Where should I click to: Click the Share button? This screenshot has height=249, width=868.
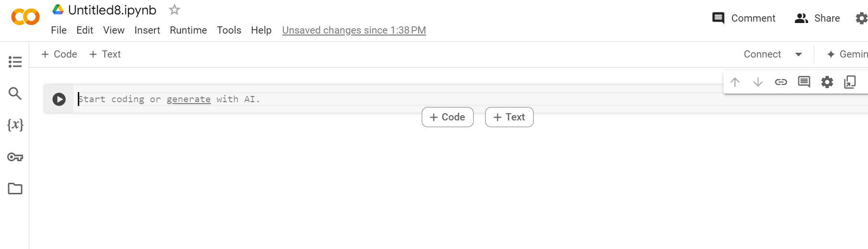tap(818, 18)
